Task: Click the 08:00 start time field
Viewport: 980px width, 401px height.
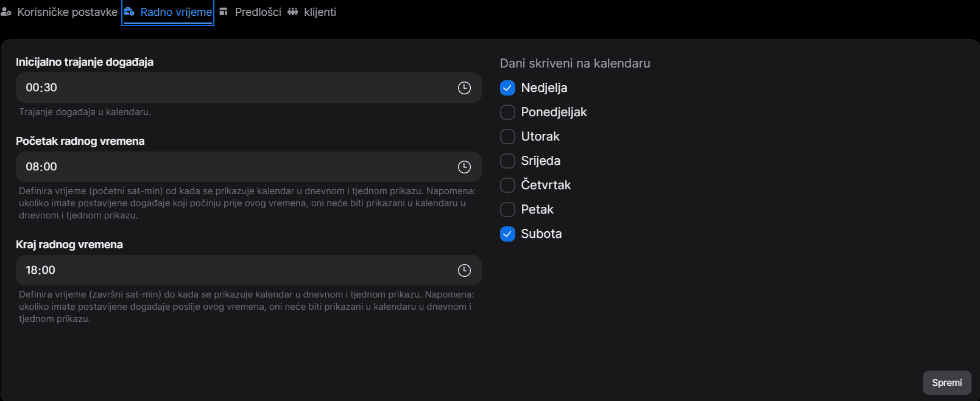Action: pyautogui.click(x=231, y=167)
